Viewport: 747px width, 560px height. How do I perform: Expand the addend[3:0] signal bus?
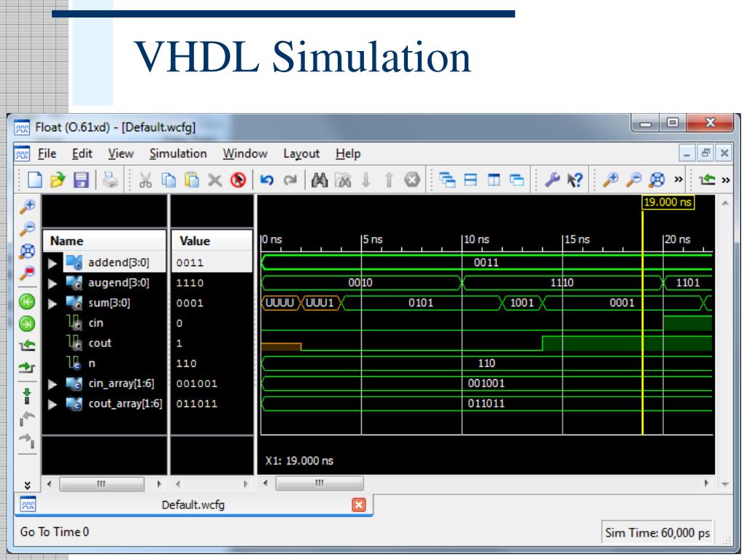53,262
